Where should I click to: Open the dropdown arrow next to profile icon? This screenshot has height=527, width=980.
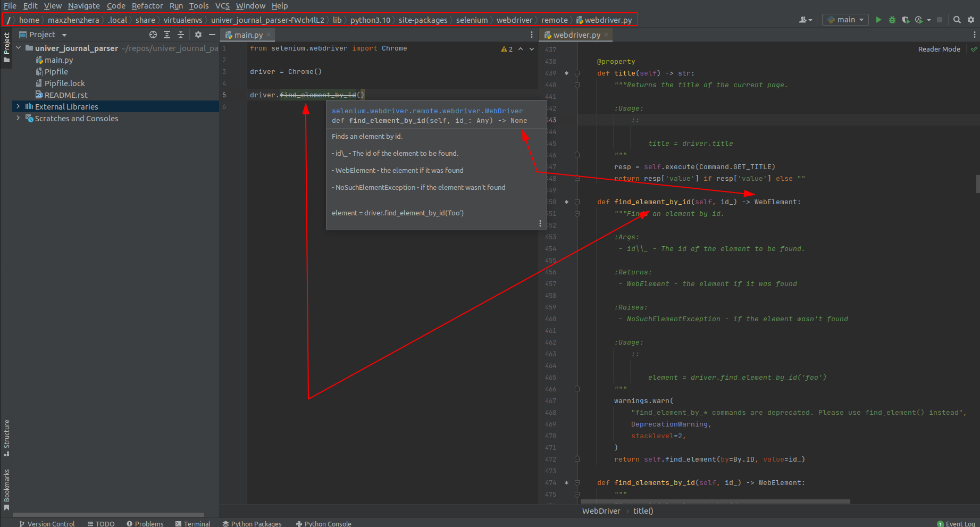929,20
